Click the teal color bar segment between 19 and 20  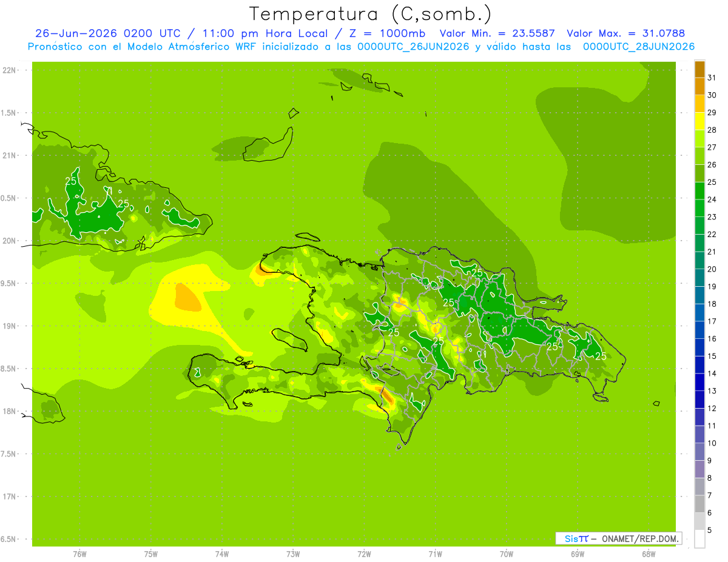[x=699, y=278]
